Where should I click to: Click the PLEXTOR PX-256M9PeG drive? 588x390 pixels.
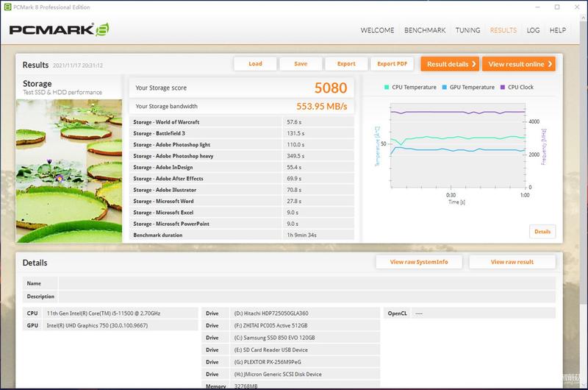tap(304, 362)
